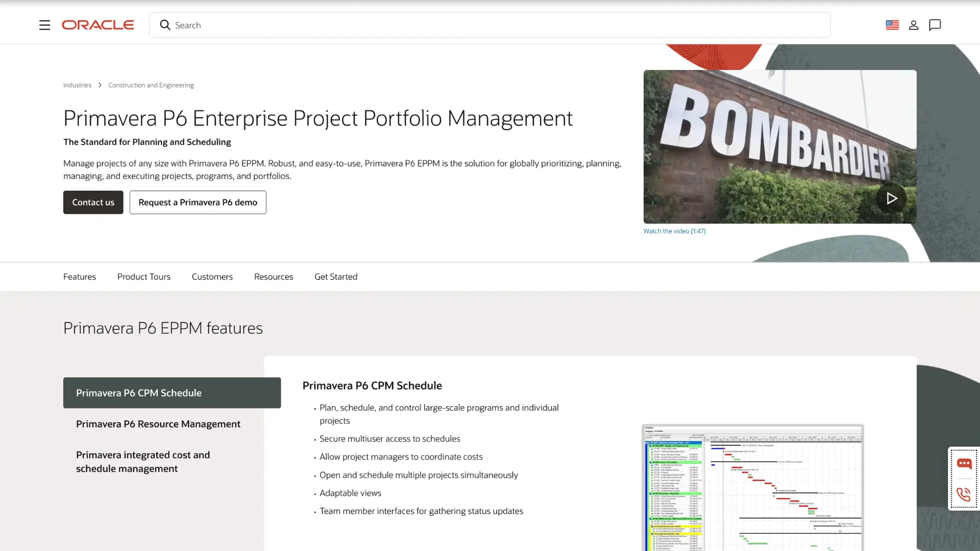Click the Oracle logo
980x551 pixels.
click(98, 25)
